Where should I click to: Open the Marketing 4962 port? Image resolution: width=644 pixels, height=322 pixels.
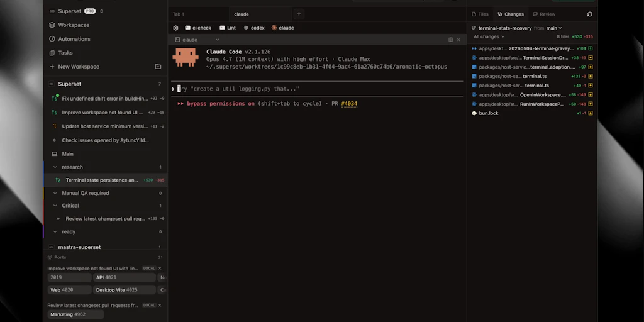(x=75, y=314)
